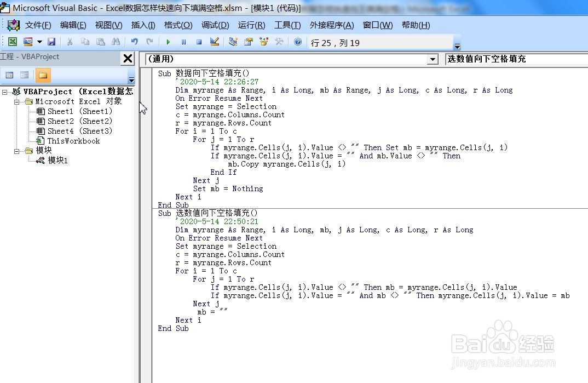Click Insert UserForm toolbar icon
The image size is (588, 383).
tap(28, 42)
